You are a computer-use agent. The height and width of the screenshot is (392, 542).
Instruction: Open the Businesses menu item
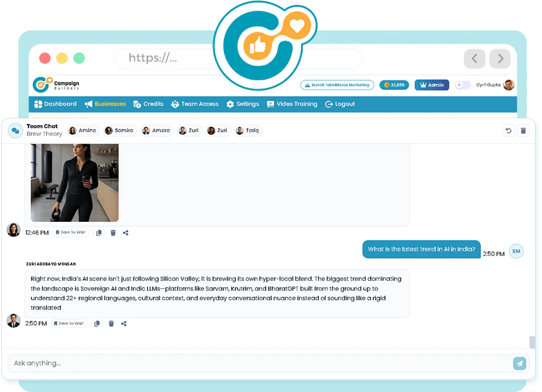(105, 104)
